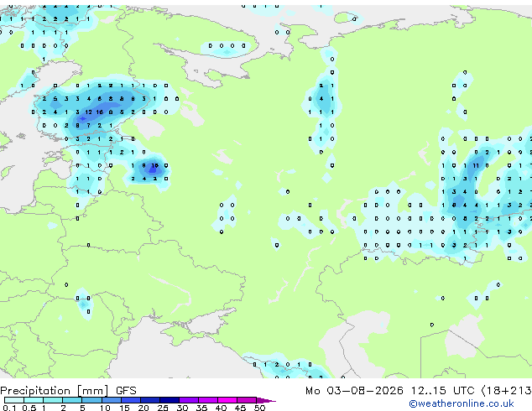Click the legend label '20'
This screenshot has width=532, height=411.
point(143,408)
